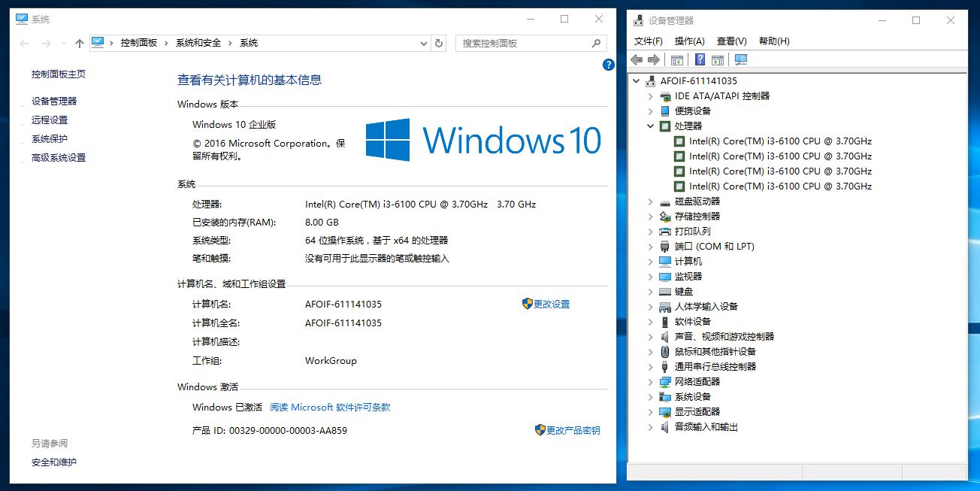
Task: Open 高级系统设置 from the left sidebar
Action: click(x=59, y=157)
